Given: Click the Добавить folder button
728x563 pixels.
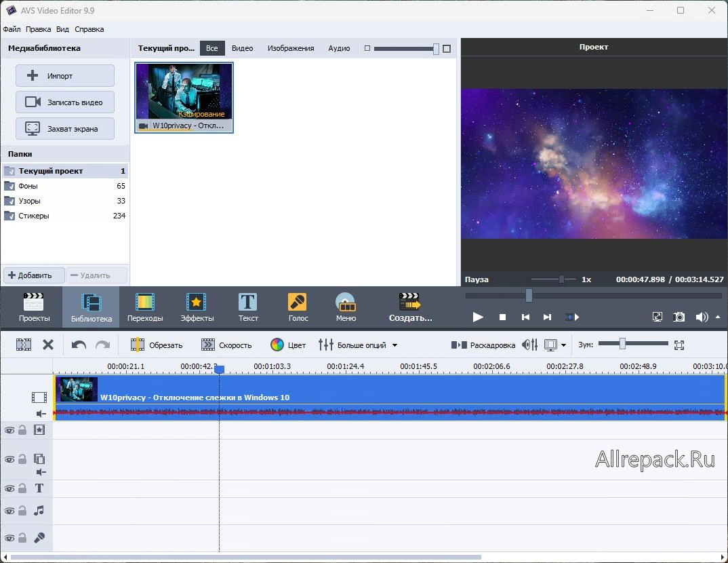Looking at the screenshot, I should click(x=34, y=275).
